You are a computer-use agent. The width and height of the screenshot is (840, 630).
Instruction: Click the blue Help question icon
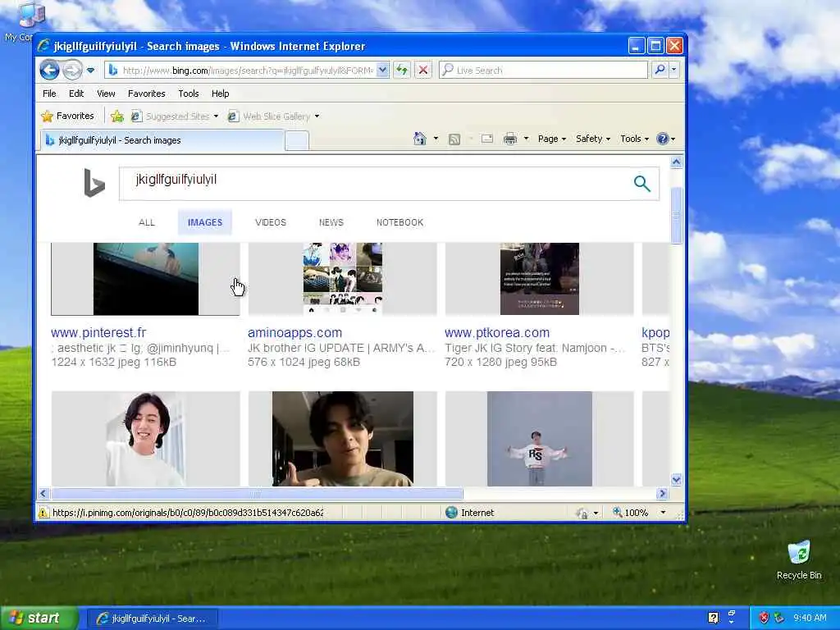[663, 139]
